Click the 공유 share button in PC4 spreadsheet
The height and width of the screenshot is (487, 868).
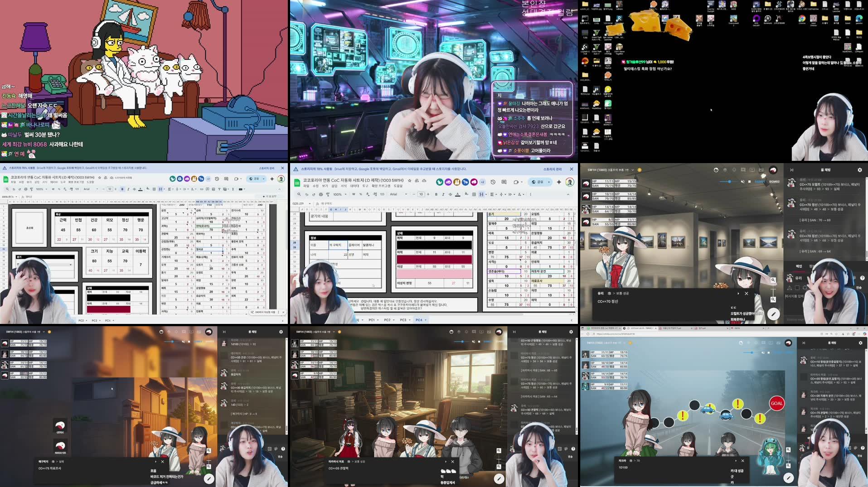tap(539, 182)
